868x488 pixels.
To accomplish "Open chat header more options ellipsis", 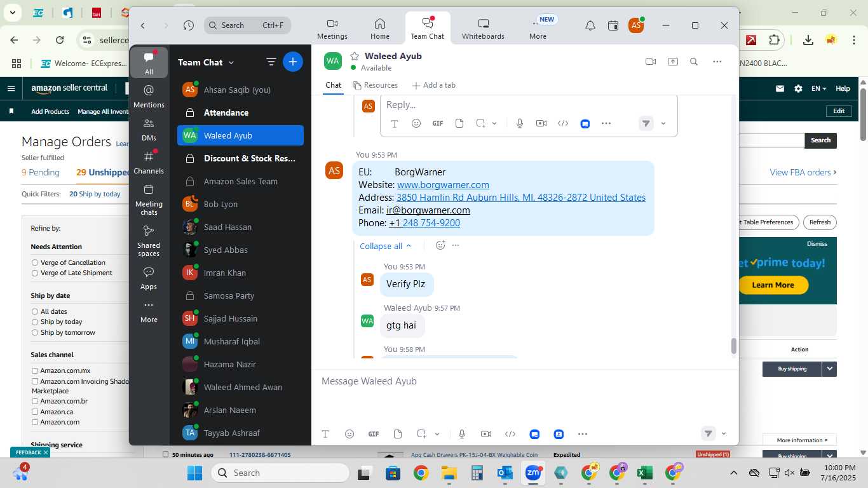I will point(717,62).
